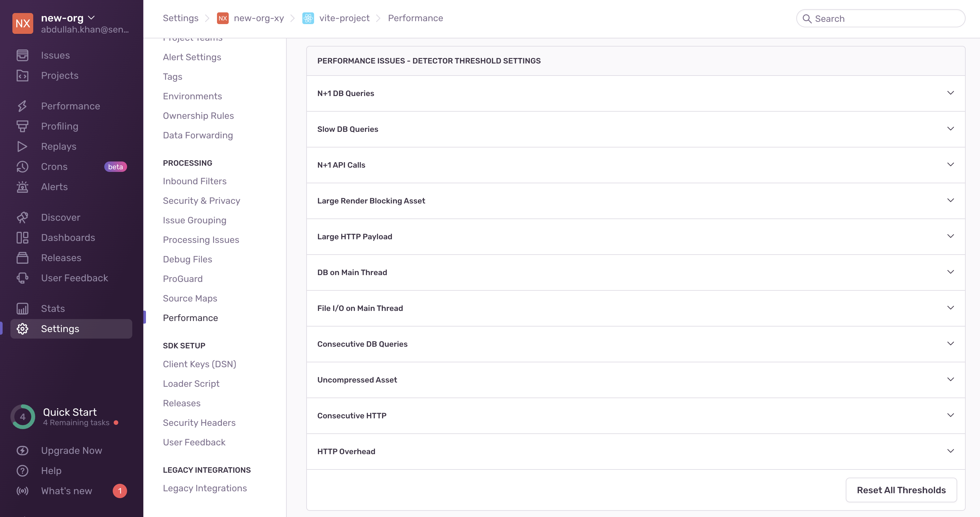Go to vite-project breadcrumb link

click(x=344, y=18)
